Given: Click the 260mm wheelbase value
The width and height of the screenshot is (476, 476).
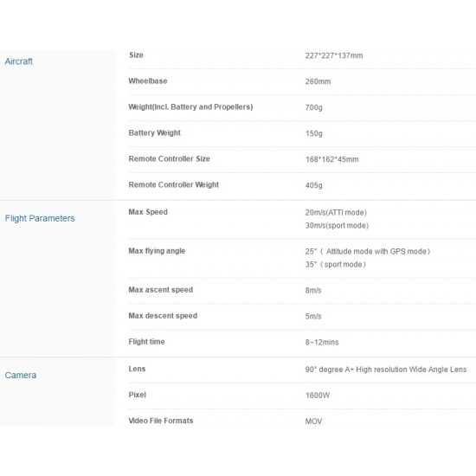Looking at the screenshot, I should 318,81.
